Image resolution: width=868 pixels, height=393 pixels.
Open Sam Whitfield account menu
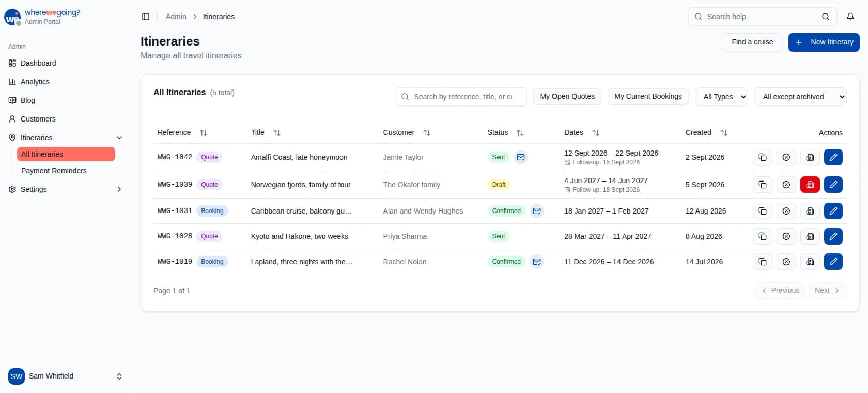pyautogui.click(x=66, y=376)
